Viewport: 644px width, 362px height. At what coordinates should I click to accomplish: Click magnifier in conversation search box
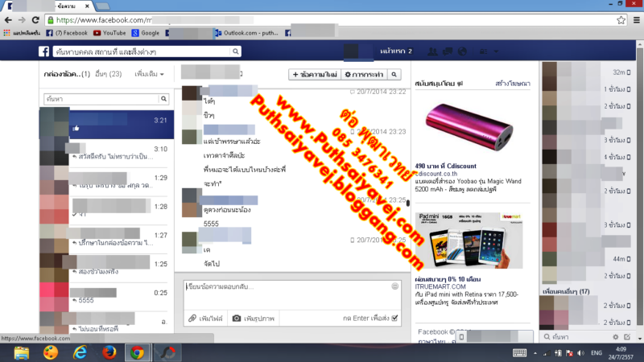(164, 99)
